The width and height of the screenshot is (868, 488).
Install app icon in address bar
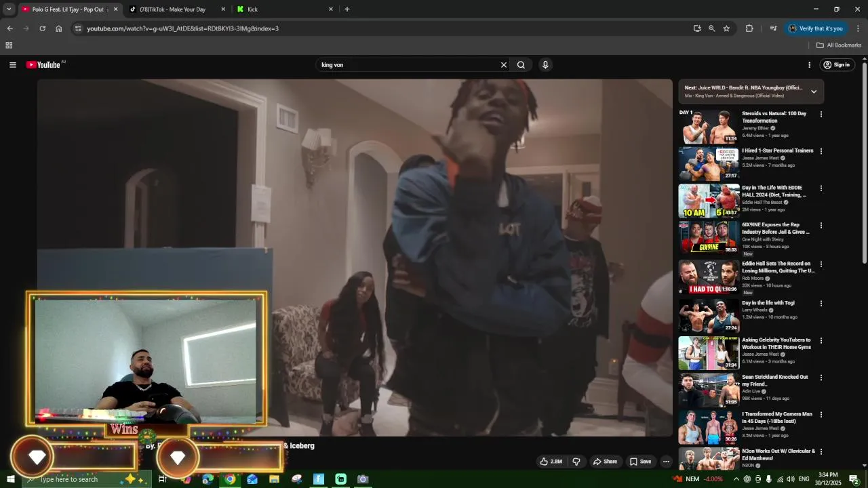697,28
